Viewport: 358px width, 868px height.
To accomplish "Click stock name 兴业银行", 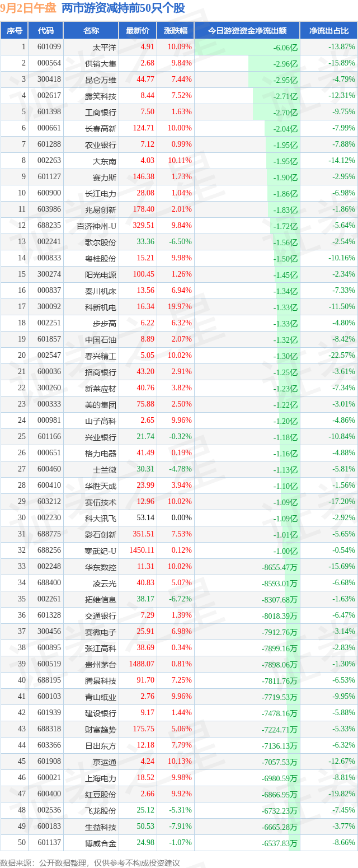I will point(101,437).
